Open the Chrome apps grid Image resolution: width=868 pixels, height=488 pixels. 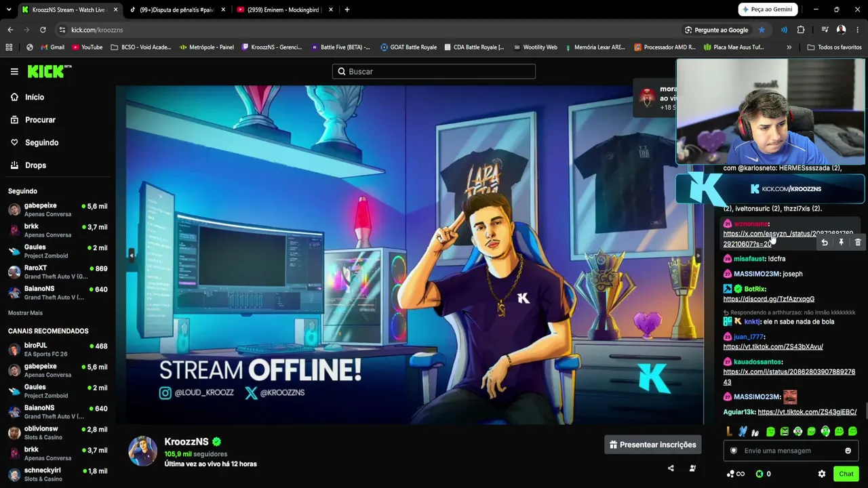pyautogui.click(x=9, y=47)
